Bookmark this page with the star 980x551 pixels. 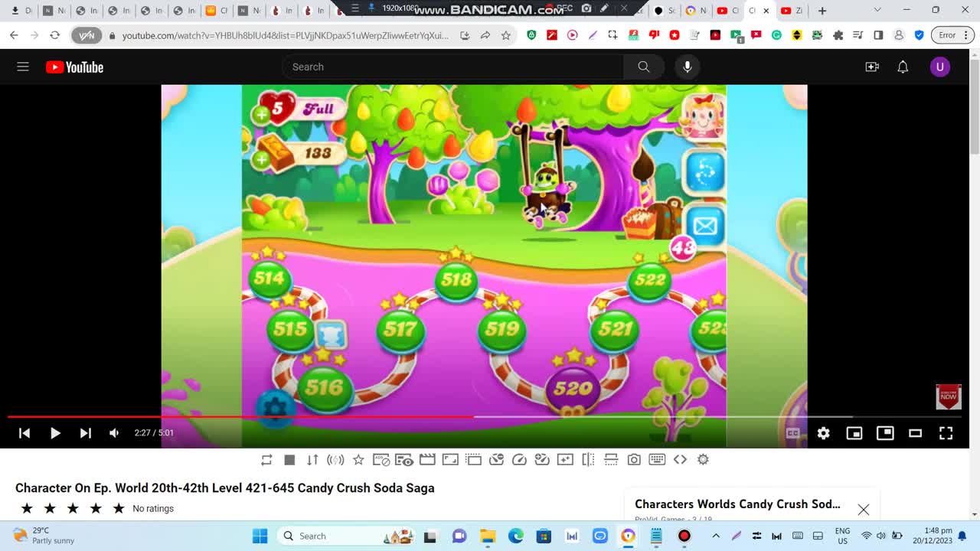(506, 35)
